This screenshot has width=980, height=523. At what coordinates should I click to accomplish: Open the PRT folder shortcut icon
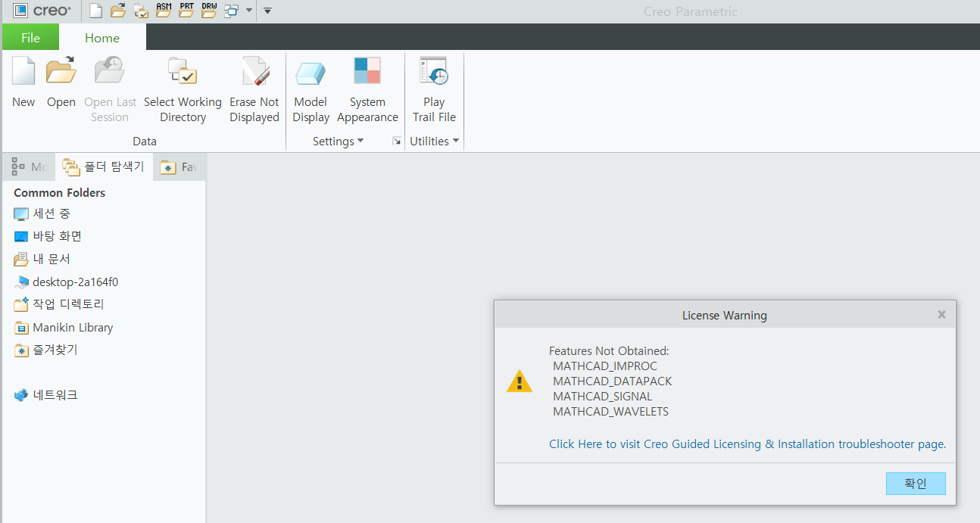click(x=186, y=11)
